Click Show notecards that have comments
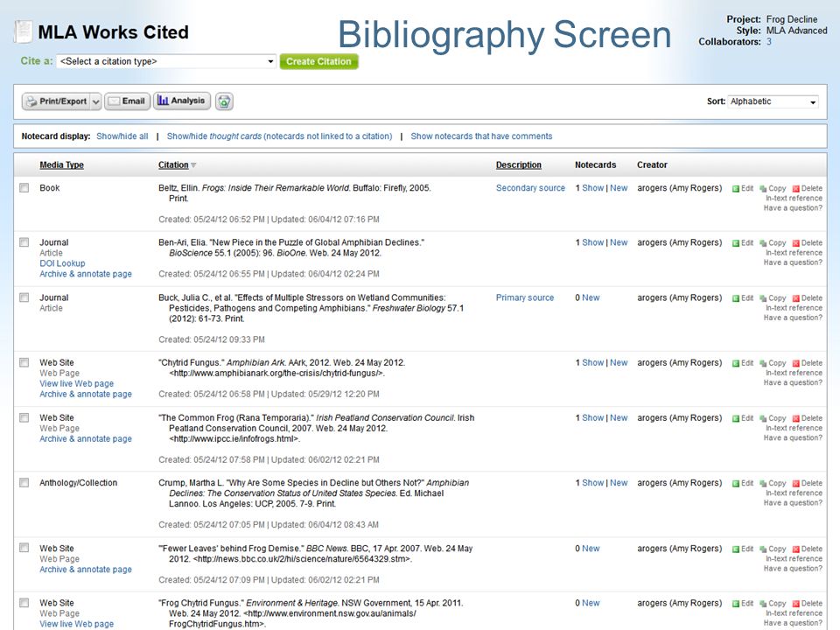The width and height of the screenshot is (840, 630). point(481,136)
